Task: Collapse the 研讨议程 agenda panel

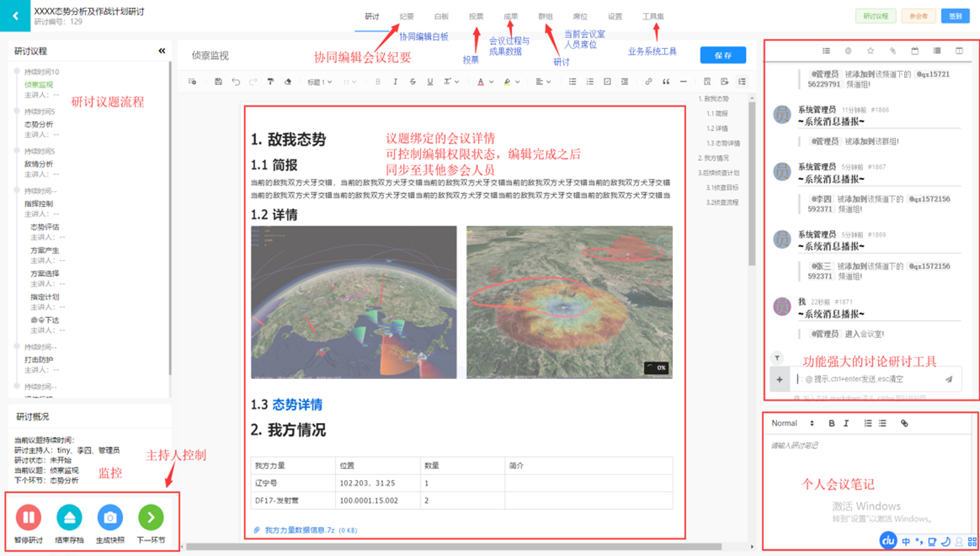Action: pos(162,51)
